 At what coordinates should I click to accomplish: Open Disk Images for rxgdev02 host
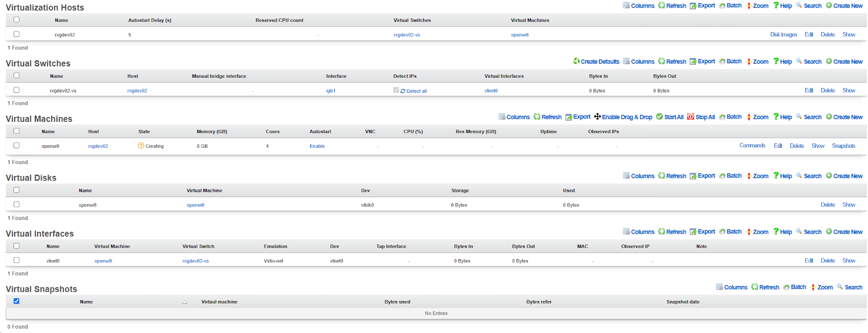[783, 35]
